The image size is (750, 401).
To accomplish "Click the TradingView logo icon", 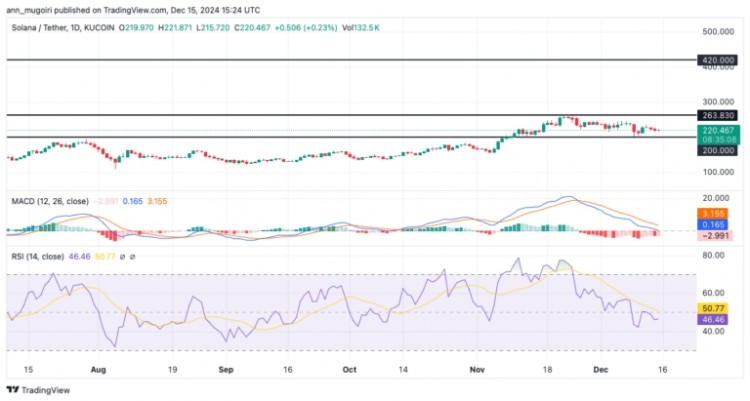I will [x=13, y=390].
